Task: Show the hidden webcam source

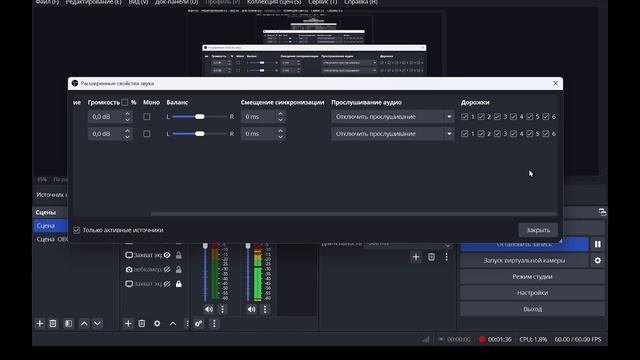Action: (x=167, y=269)
